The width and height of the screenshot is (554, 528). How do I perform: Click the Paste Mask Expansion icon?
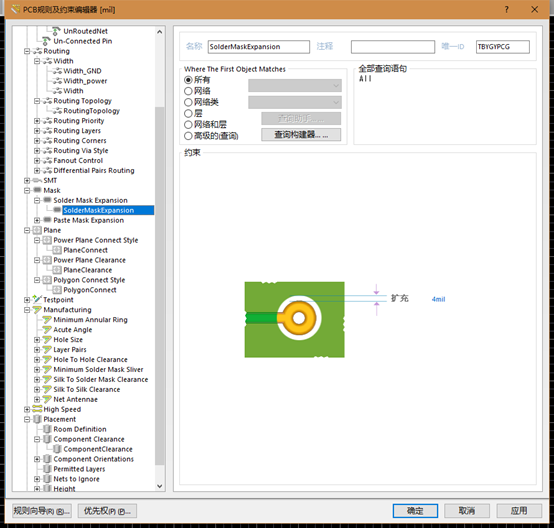coord(47,220)
